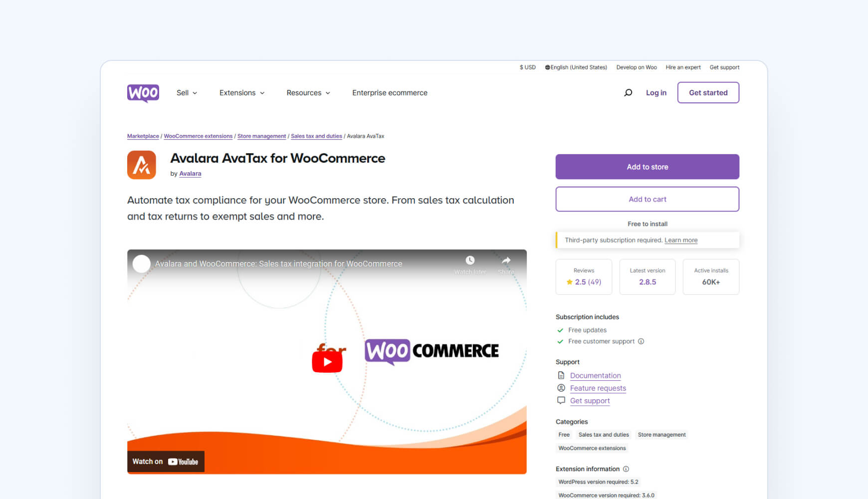Change currency via $ USD
The height and width of the screenshot is (499, 868).
pos(528,67)
